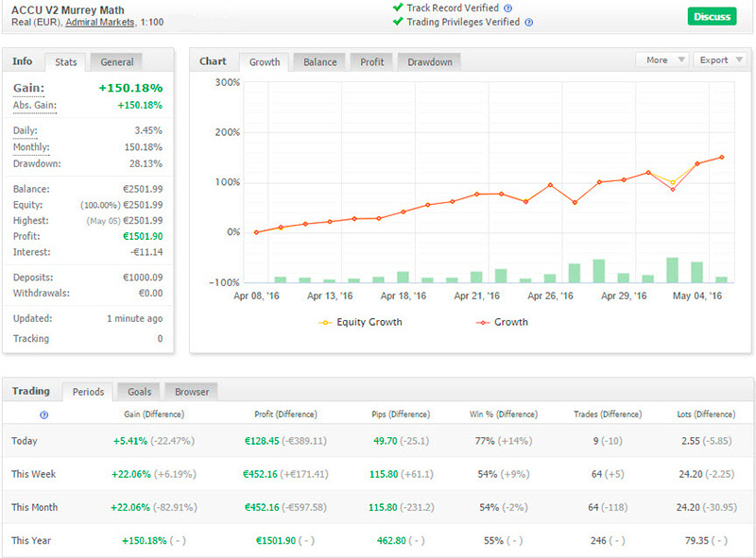The image size is (756, 558).
Task: Click the Profit (Difference) column header
Action: coord(286,414)
